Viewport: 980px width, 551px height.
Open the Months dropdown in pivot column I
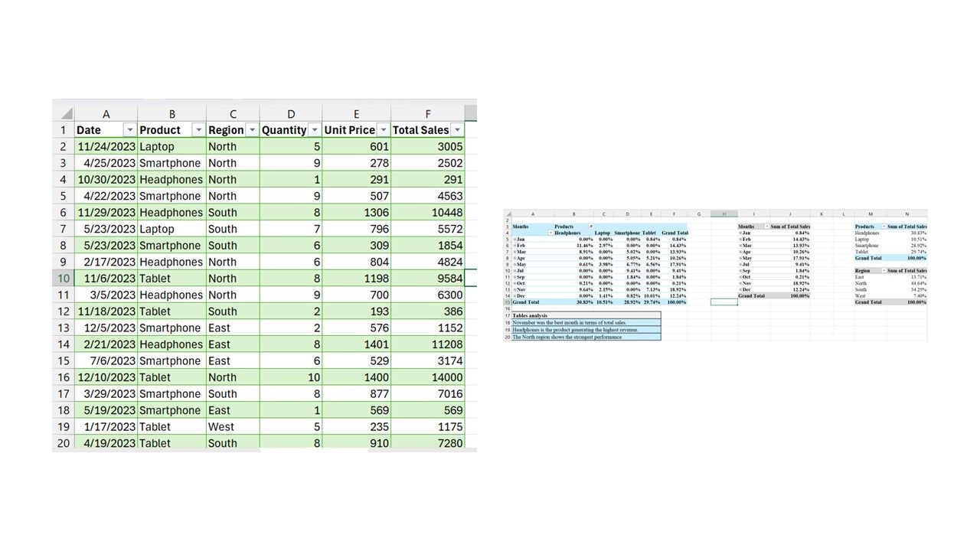(767, 227)
